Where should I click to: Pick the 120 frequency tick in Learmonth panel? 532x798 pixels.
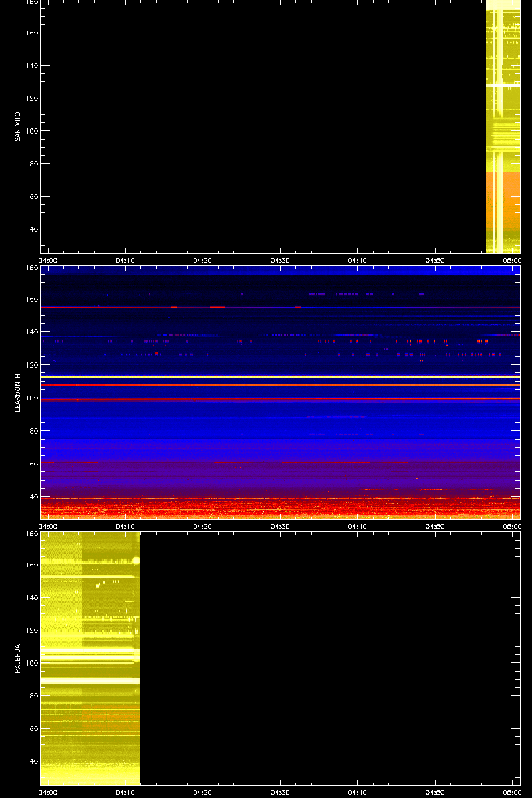tap(31, 365)
